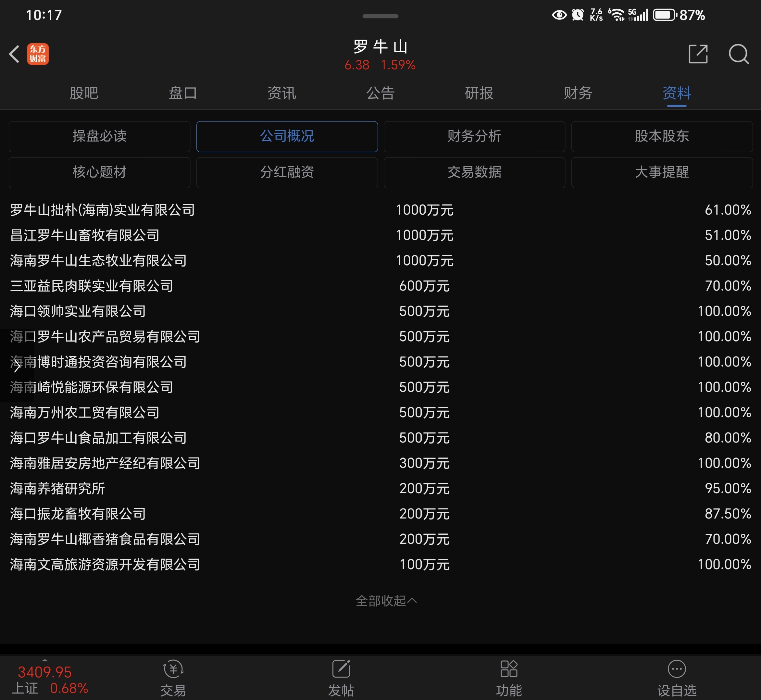Image resolution: width=761 pixels, height=700 pixels.
Task: Tap the 61.00% holding percentage
Action: (728, 210)
